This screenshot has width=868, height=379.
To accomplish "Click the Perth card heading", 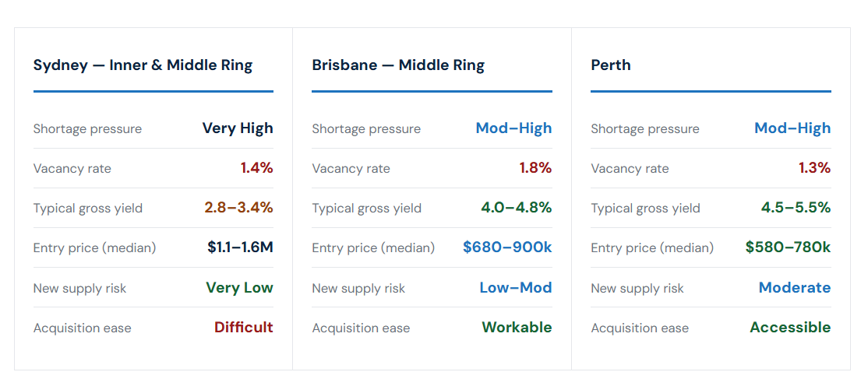I will (611, 65).
